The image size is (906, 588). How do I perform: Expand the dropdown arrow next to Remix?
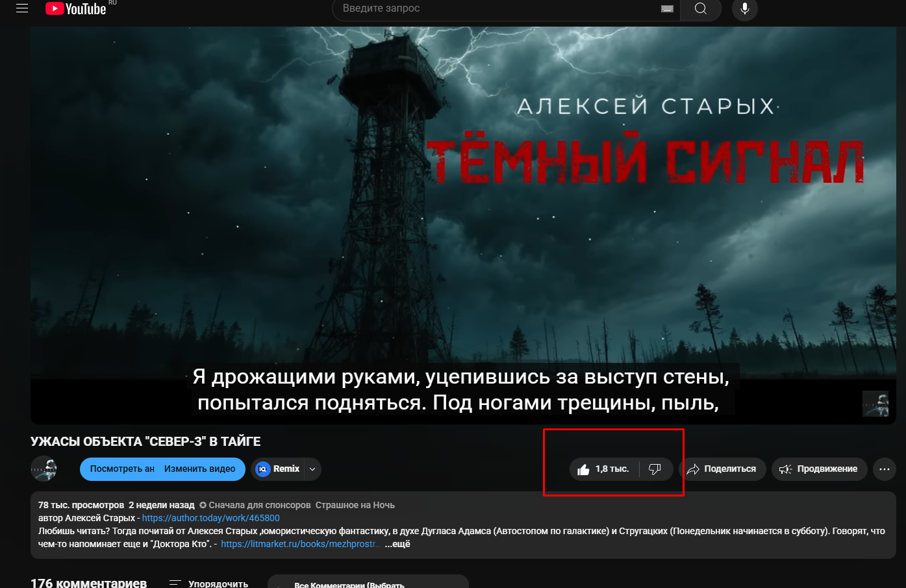[x=312, y=469]
